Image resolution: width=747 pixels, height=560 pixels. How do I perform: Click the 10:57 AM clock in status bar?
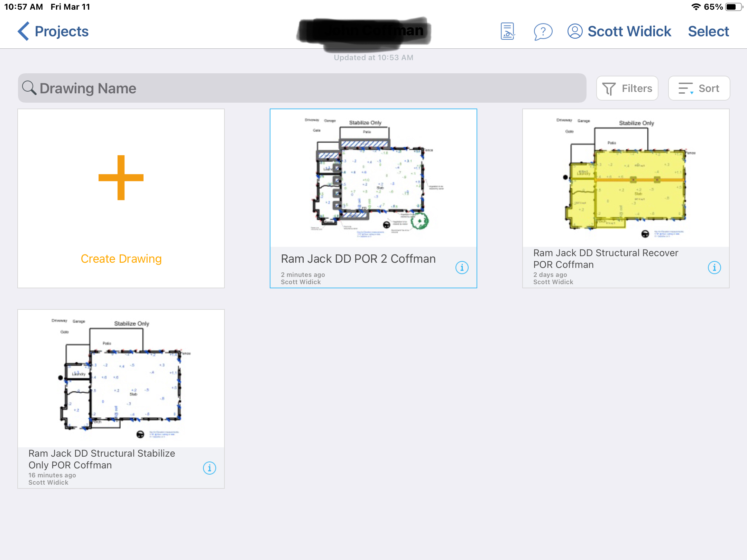(x=24, y=7)
